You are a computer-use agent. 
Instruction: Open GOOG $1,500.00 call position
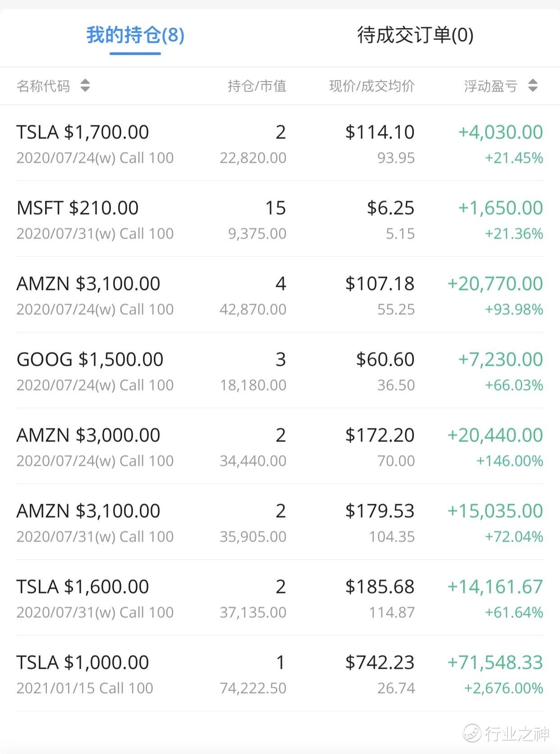[280, 371]
